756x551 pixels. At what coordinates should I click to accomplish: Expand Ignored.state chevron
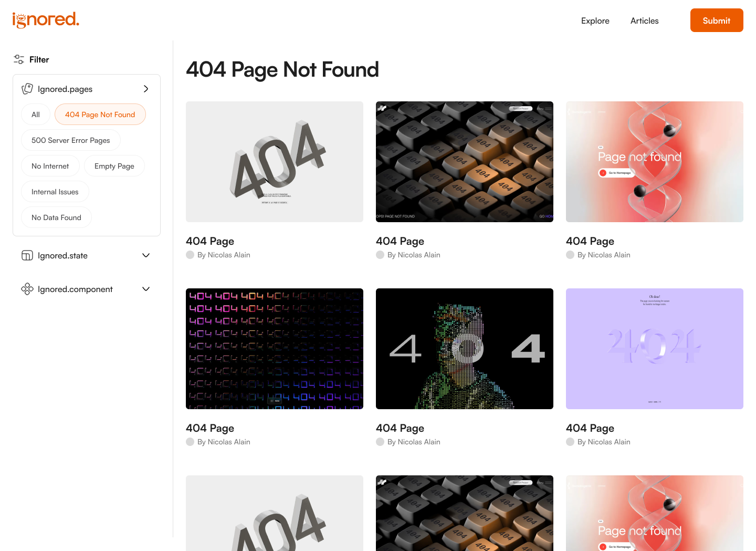coord(146,255)
